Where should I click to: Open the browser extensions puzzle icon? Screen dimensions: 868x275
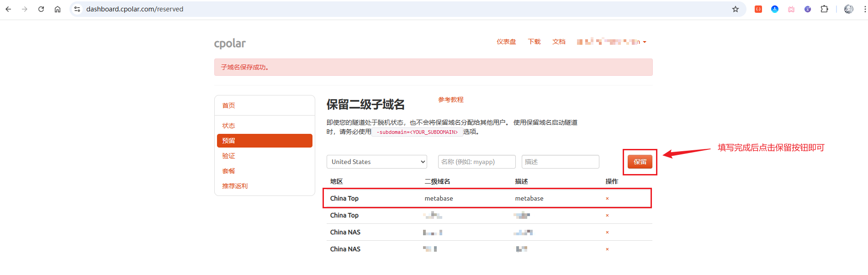pos(824,9)
